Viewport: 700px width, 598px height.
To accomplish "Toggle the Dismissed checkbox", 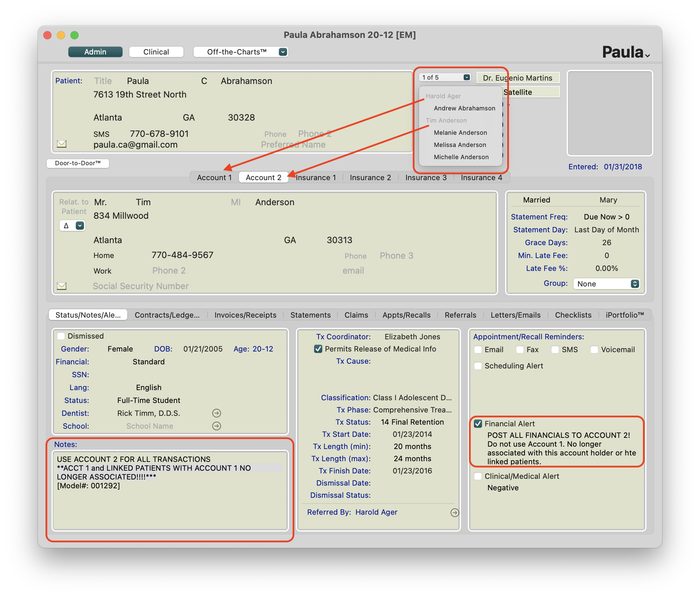I will pos(61,336).
